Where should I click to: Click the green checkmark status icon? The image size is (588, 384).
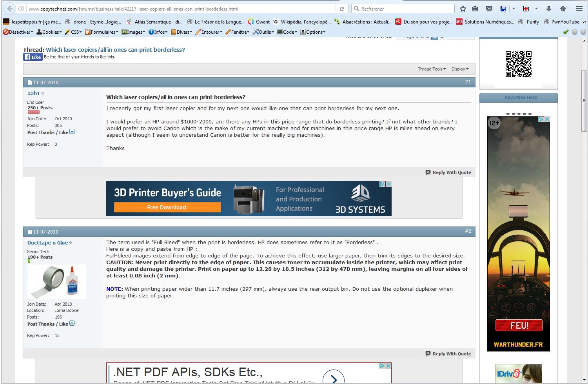tap(566, 32)
